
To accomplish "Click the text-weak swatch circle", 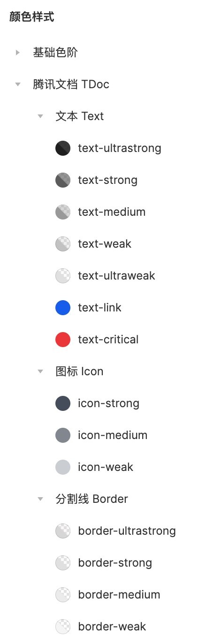I will (x=63, y=244).
